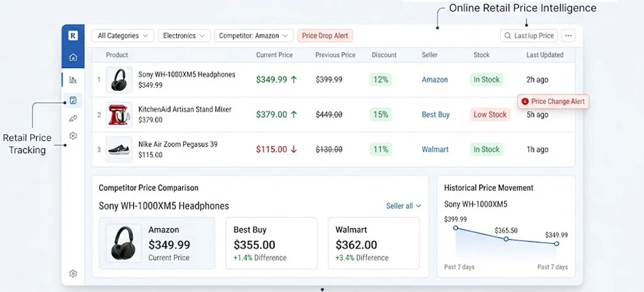The width and height of the screenshot is (644, 292).
Task: Sort by Seller column header
Action: tap(429, 55)
